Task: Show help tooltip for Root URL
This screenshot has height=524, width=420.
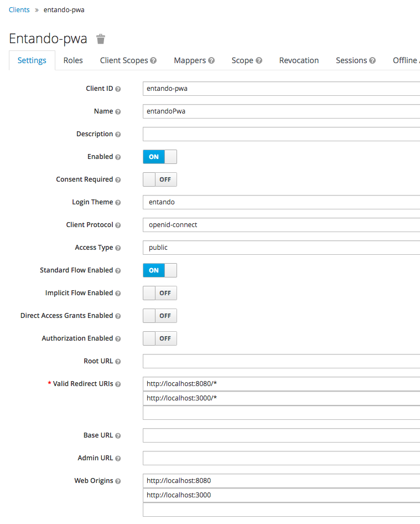Action: [x=118, y=362]
